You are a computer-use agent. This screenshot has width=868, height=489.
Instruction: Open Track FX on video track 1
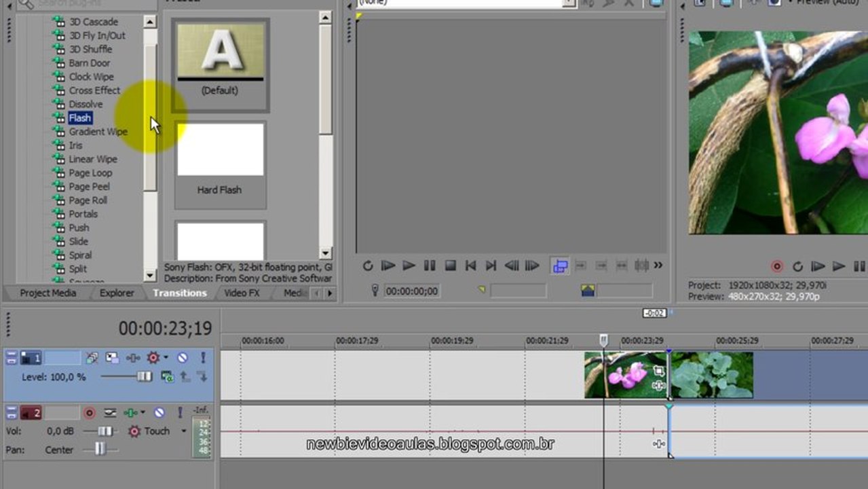pos(133,357)
